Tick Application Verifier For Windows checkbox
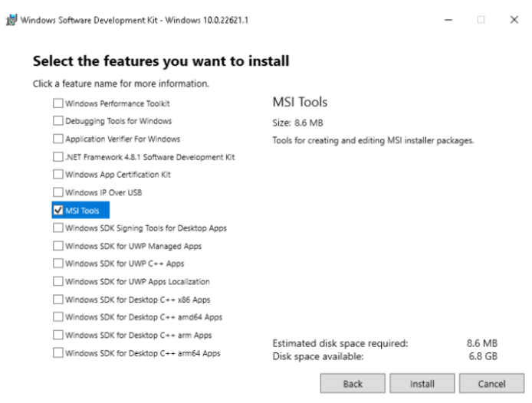 (58, 139)
